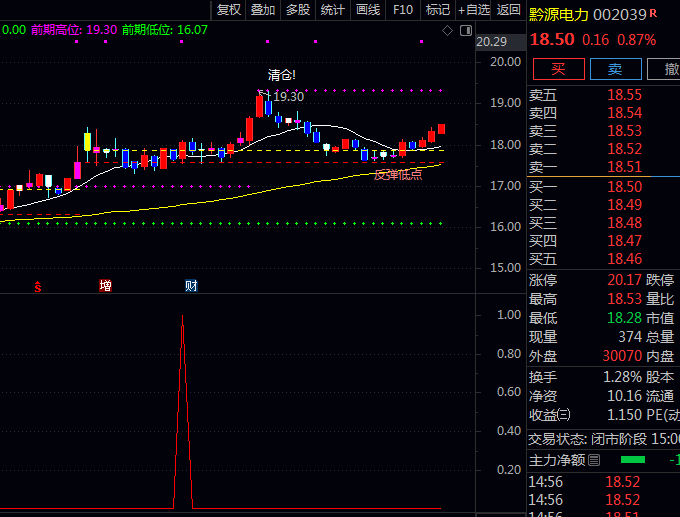This screenshot has width=680, height=517.
Task: Click the 反弹低点 label on chart
Action: (x=398, y=174)
